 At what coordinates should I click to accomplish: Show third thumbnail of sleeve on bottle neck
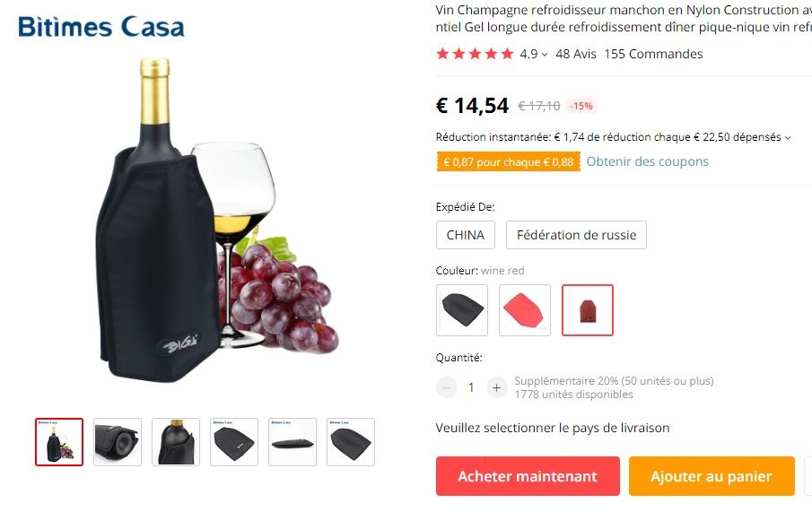pyautogui.click(x=176, y=442)
